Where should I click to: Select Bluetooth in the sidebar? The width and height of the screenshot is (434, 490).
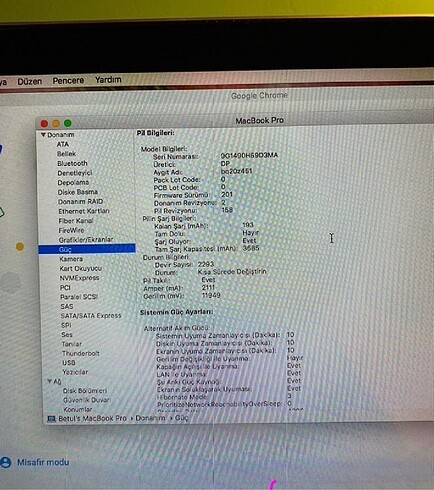[x=72, y=163]
